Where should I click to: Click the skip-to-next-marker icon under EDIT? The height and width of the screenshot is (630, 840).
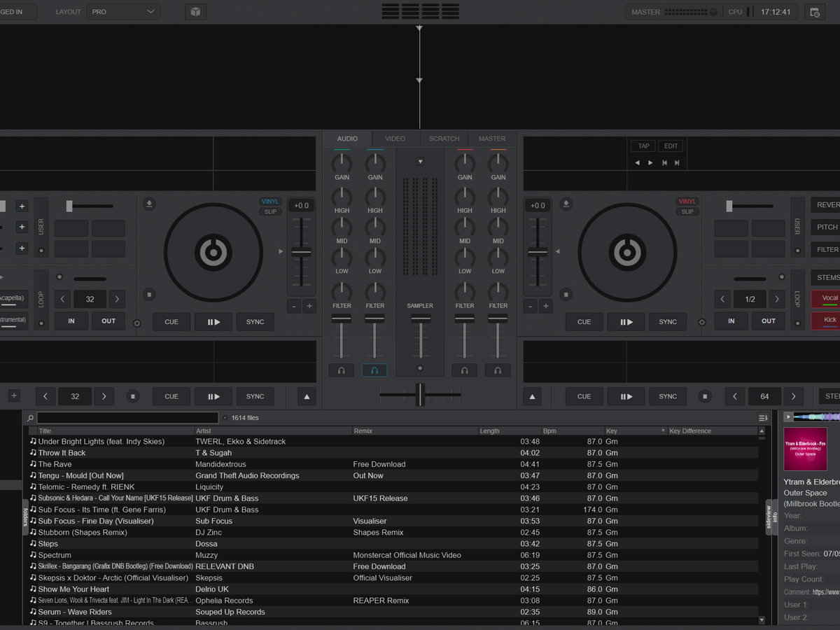(x=677, y=162)
